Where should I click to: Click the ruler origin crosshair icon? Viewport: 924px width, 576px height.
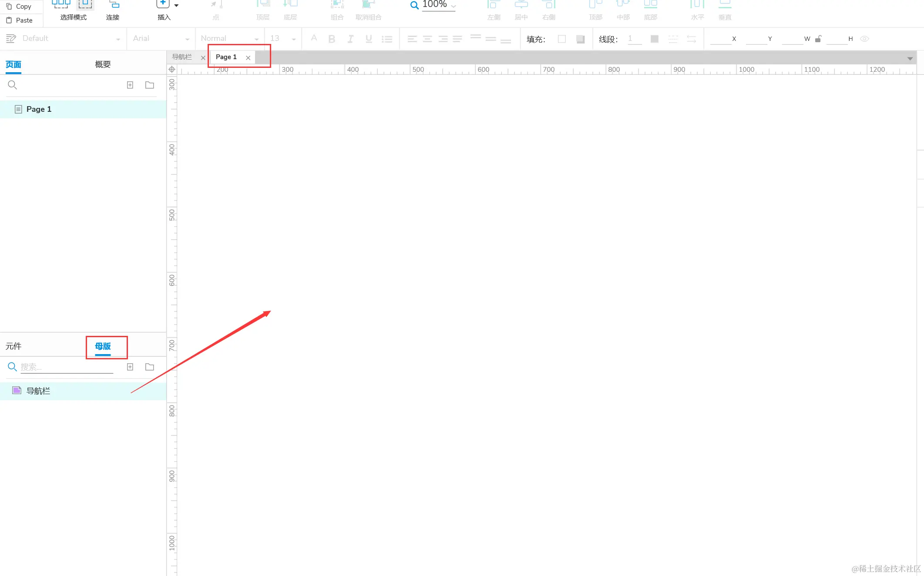coord(172,70)
